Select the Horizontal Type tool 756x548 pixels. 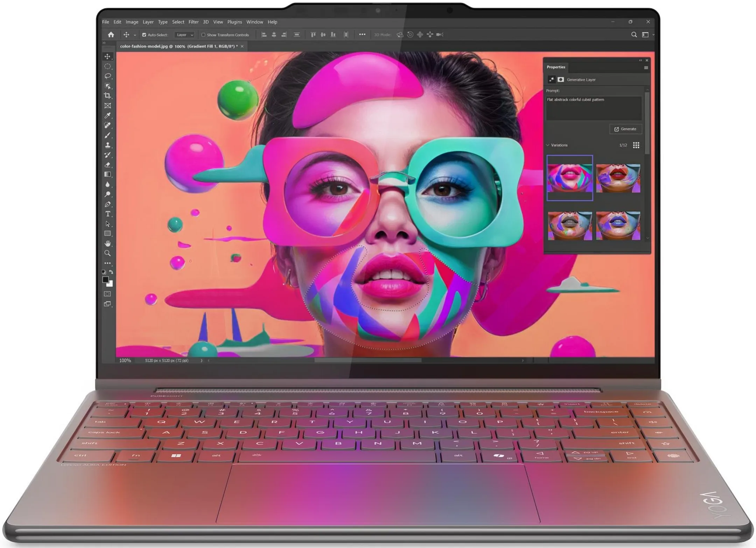coord(107,214)
